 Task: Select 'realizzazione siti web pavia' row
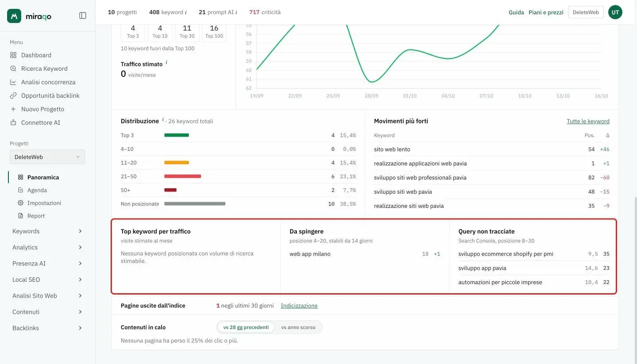(491, 206)
